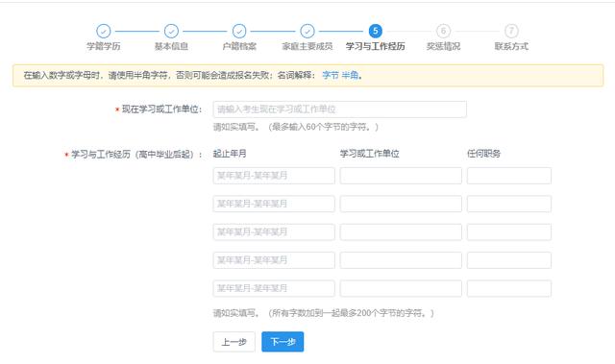Focus fifth row 起止年月 field
The height and width of the screenshot is (364, 615).
click(x=274, y=288)
